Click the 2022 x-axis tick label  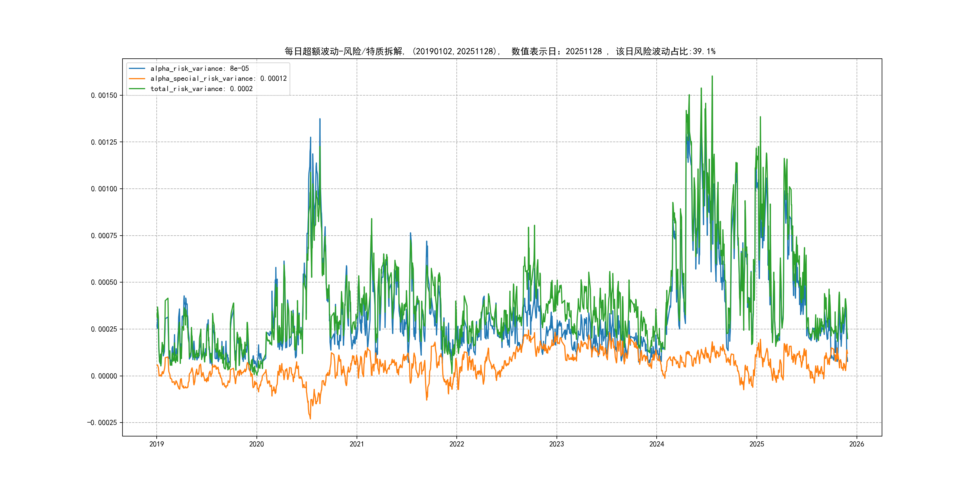456,444
